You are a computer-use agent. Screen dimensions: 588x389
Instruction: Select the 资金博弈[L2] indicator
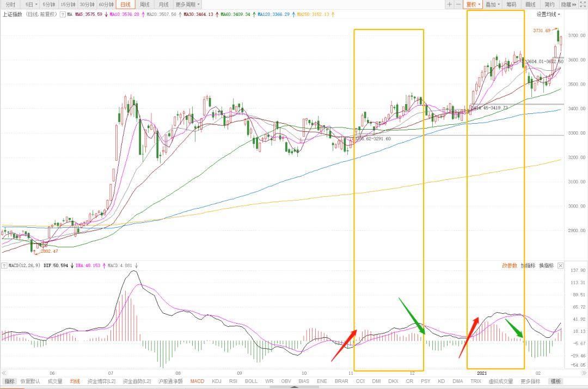[102, 381]
